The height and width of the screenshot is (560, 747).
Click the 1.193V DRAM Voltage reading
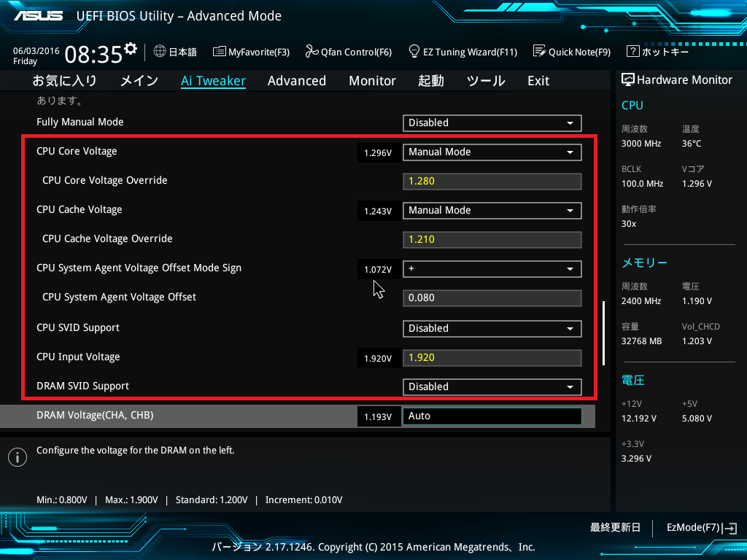[378, 416]
